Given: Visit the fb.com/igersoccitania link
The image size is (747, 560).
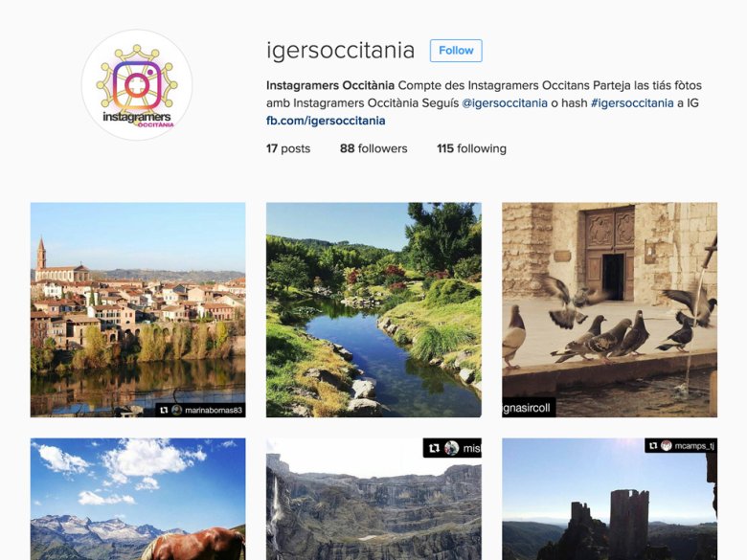Looking at the screenshot, I should (x=326, y=121).
